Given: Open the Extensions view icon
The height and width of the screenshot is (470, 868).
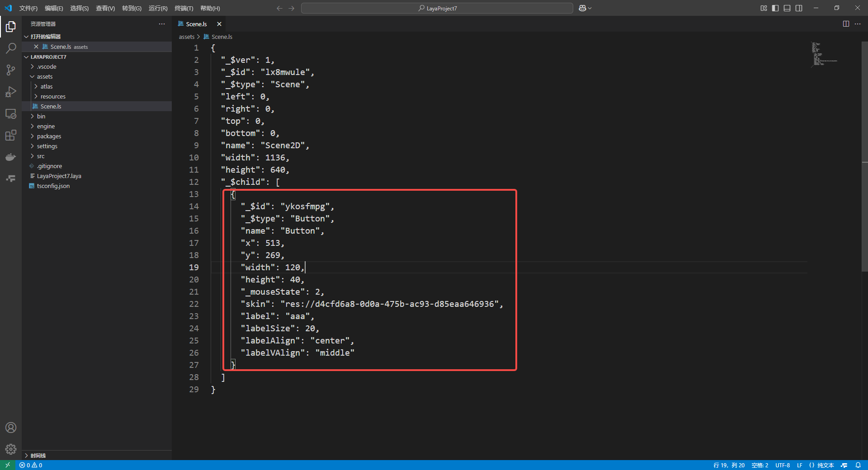Looking at the screenshot, I should pyautogui.click(x=11, y=135).
